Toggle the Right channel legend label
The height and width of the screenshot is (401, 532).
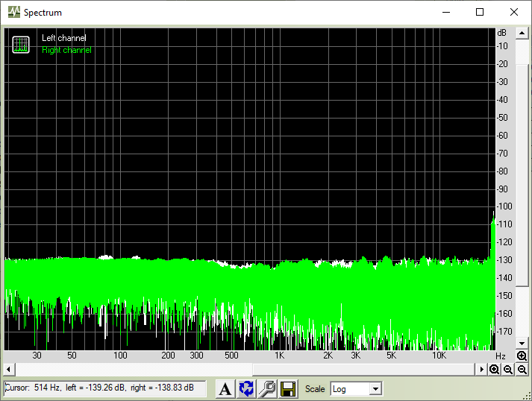pyautogui.click(x=66, y=50)
